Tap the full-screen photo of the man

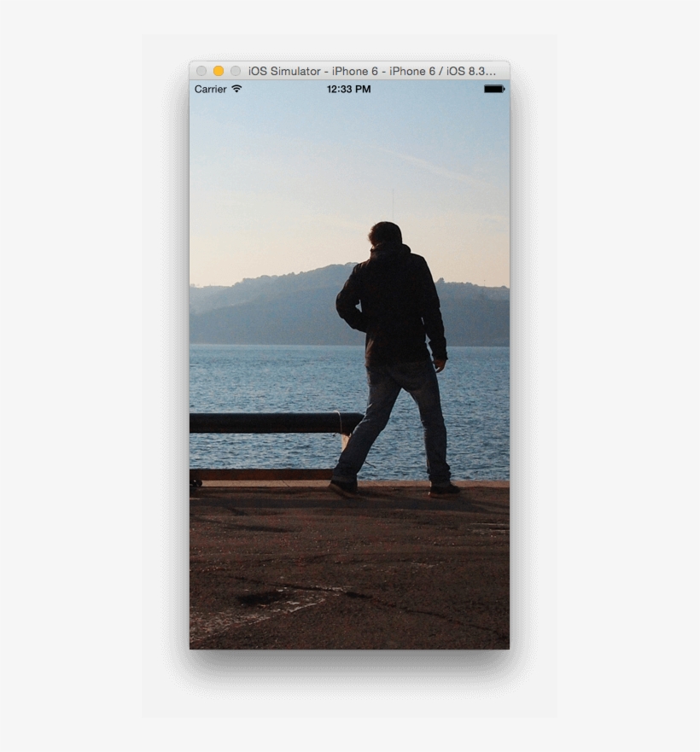coord(349,364)
